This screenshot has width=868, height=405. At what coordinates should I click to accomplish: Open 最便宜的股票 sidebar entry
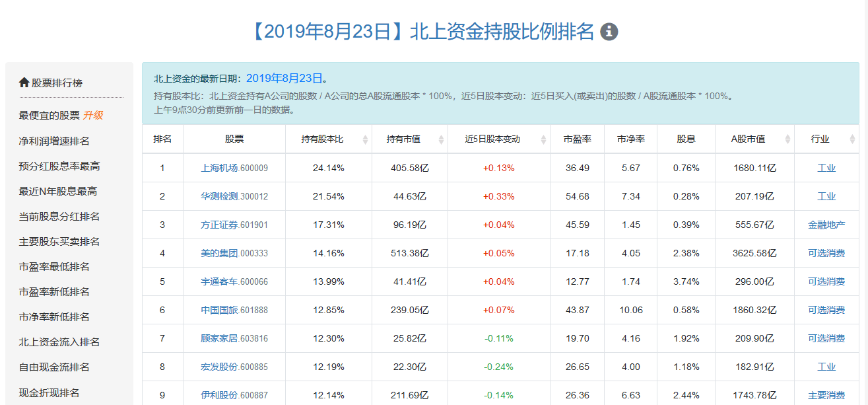coord(50,116)
